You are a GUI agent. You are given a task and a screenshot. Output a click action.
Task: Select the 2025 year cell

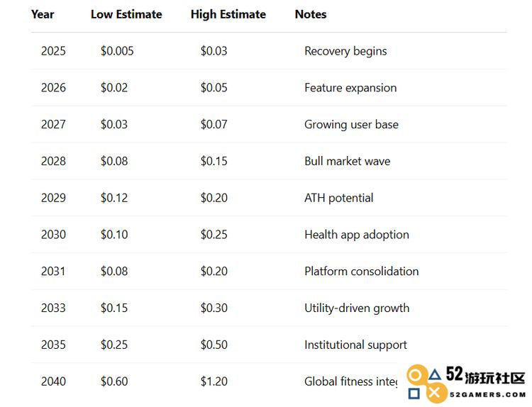(x=53, y=51)
